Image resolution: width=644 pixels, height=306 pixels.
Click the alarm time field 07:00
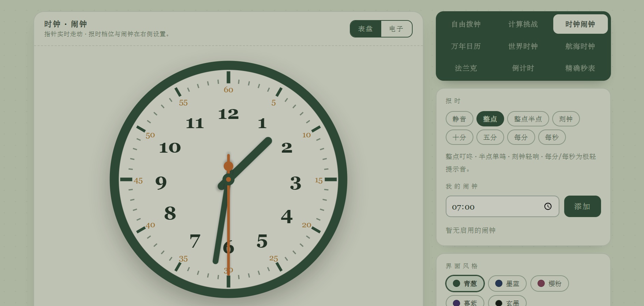pos(502,206)
